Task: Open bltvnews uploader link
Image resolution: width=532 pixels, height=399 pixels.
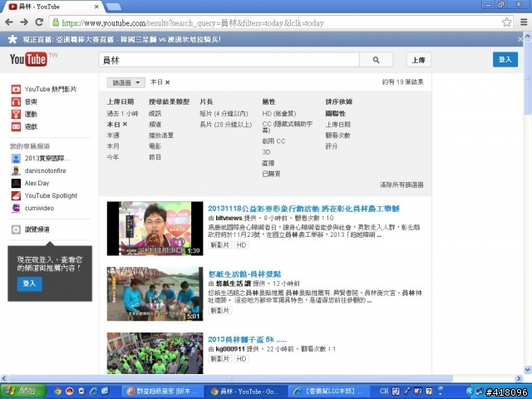Action: (229, 218)
